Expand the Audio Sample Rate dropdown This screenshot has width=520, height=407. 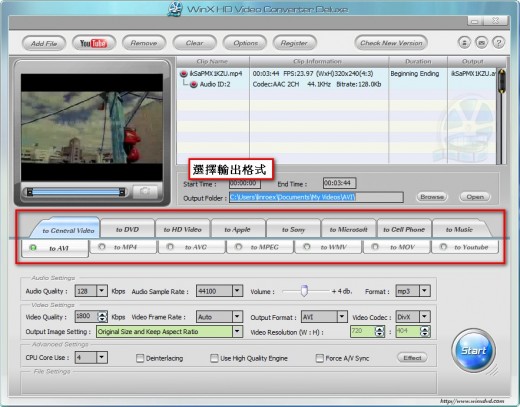tap(237, 291)
